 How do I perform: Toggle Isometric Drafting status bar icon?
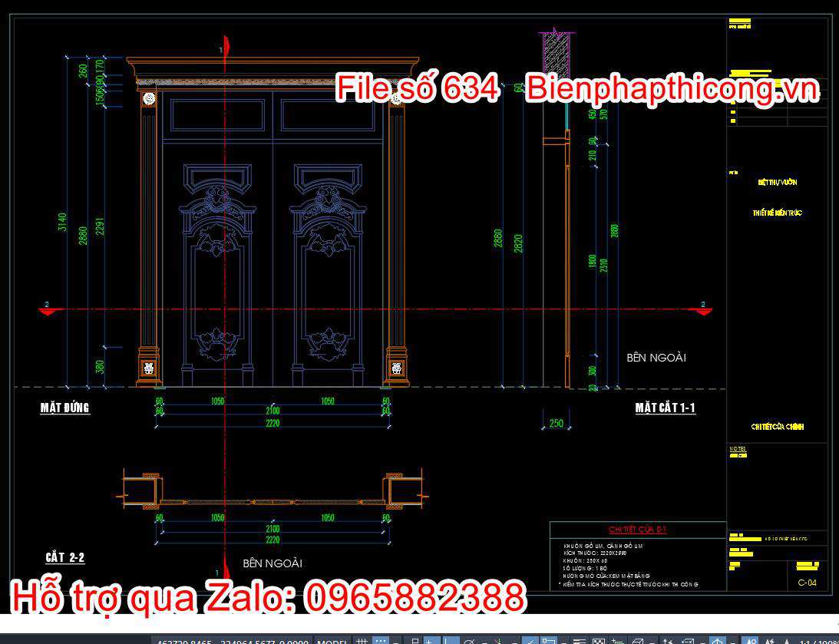tap(497, 641)
